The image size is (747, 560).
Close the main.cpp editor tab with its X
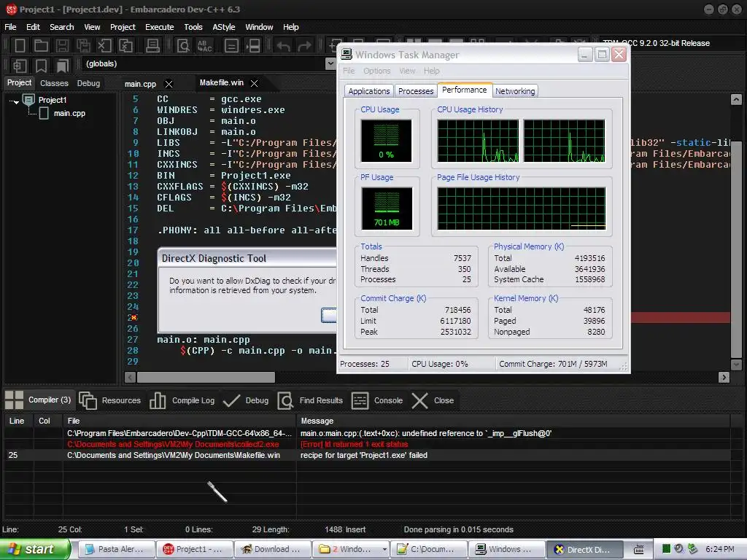169,84
